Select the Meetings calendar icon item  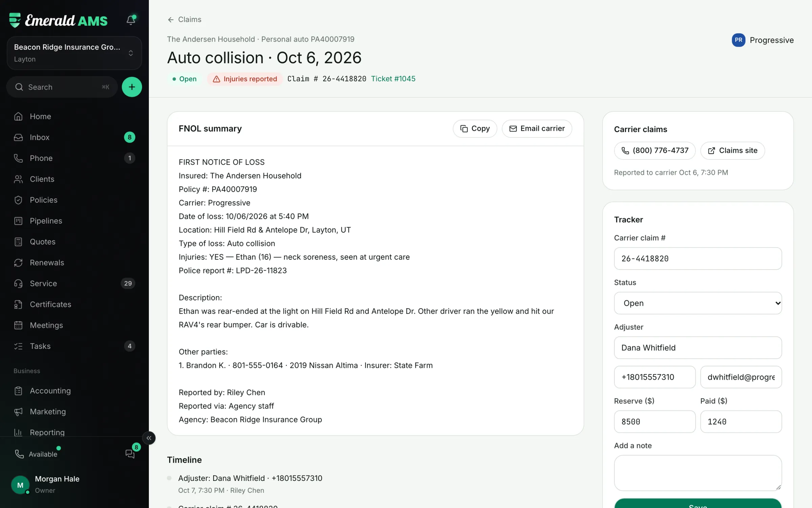[74, 325]
